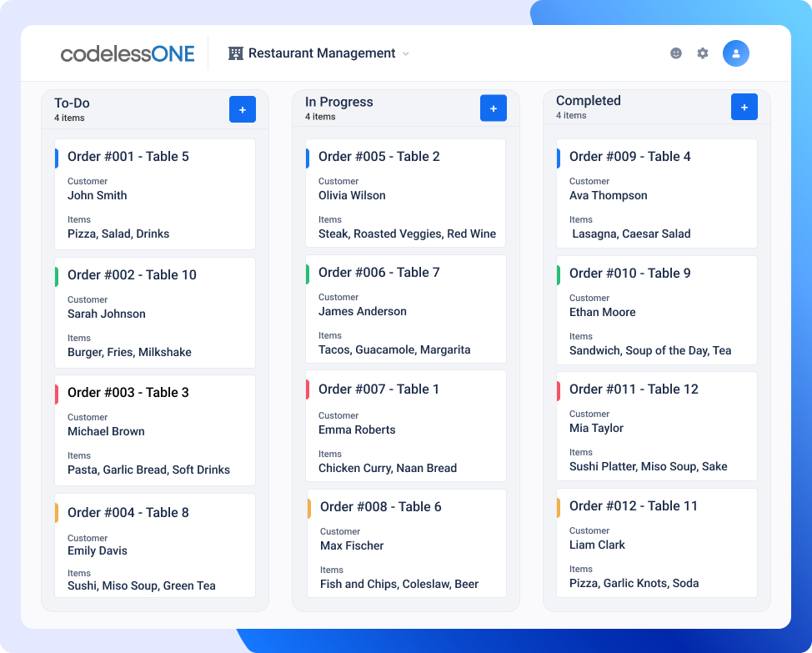
Task: Click customer name Ava Thompson
Action: coord(609,195)
